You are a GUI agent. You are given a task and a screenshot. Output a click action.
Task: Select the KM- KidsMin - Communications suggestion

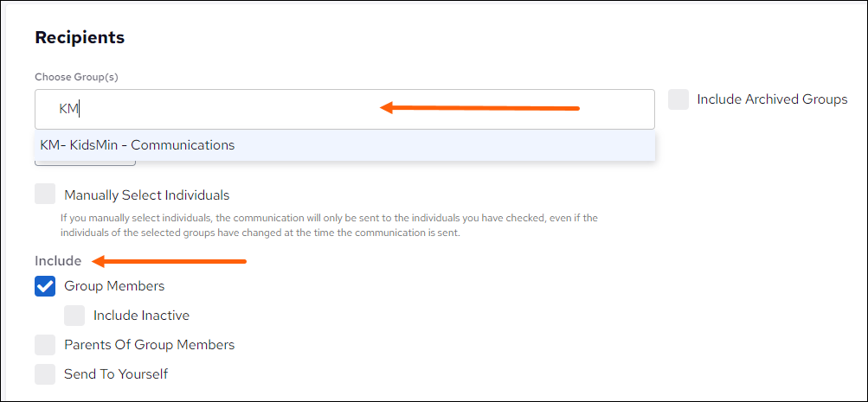[138, 145]
